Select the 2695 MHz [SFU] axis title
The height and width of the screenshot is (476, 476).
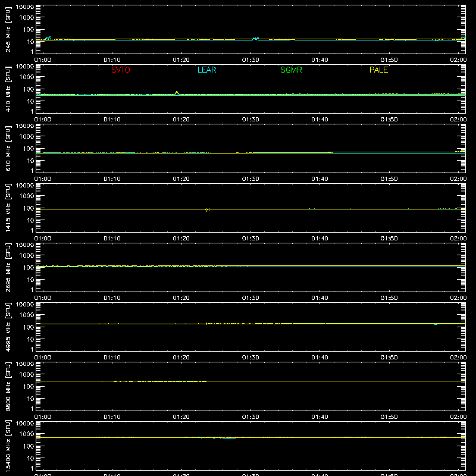[8, 268]
